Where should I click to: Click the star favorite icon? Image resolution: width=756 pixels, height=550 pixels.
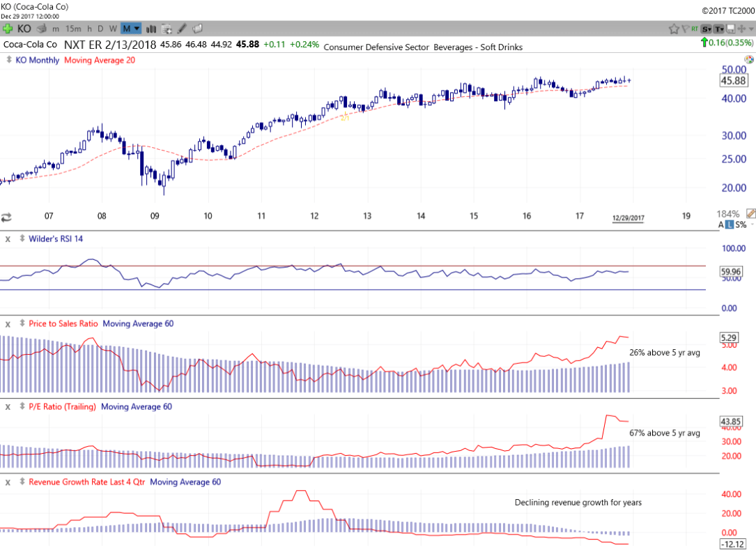(674, 29)
